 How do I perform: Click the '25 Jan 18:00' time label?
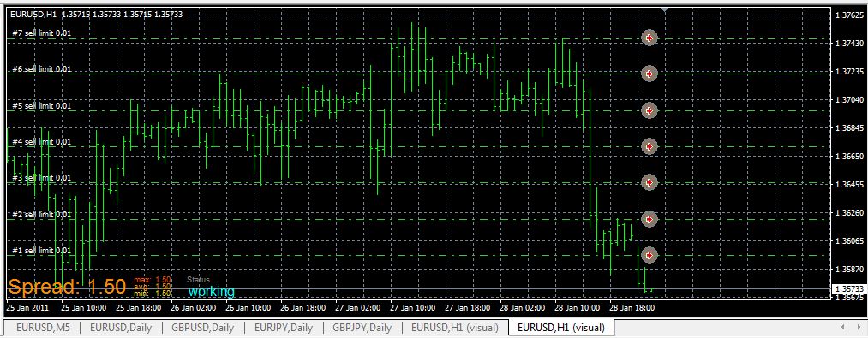tap(139, 307)
